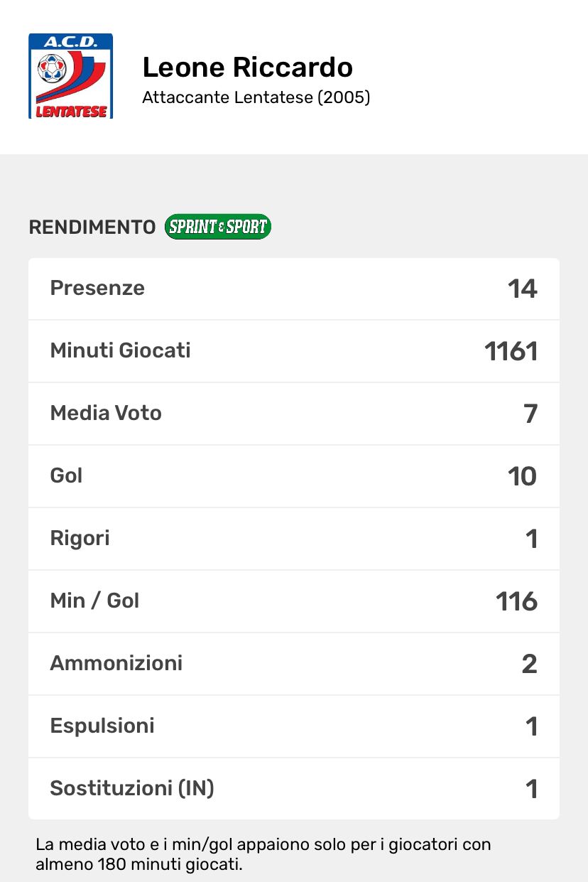Viewport: 588px width, 882px height.
Task: Tap the Minuti Giocati row label
Action: click(121, 350)
